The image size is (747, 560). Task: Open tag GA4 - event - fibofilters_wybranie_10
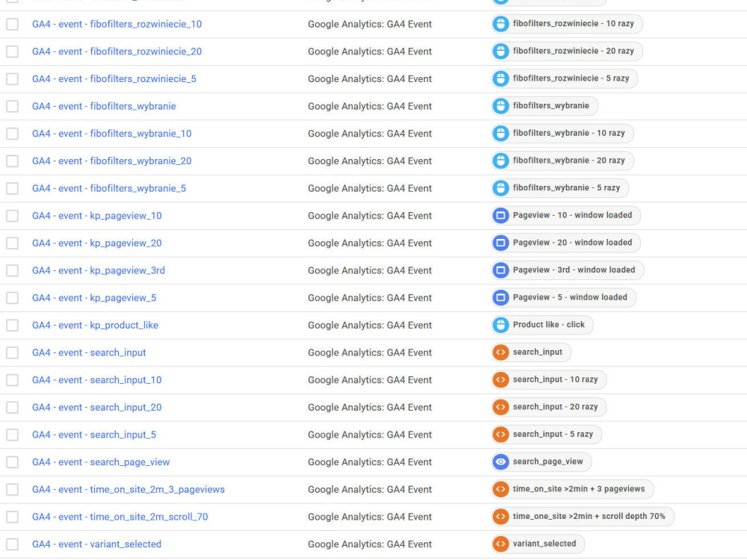tap(111, 134)
